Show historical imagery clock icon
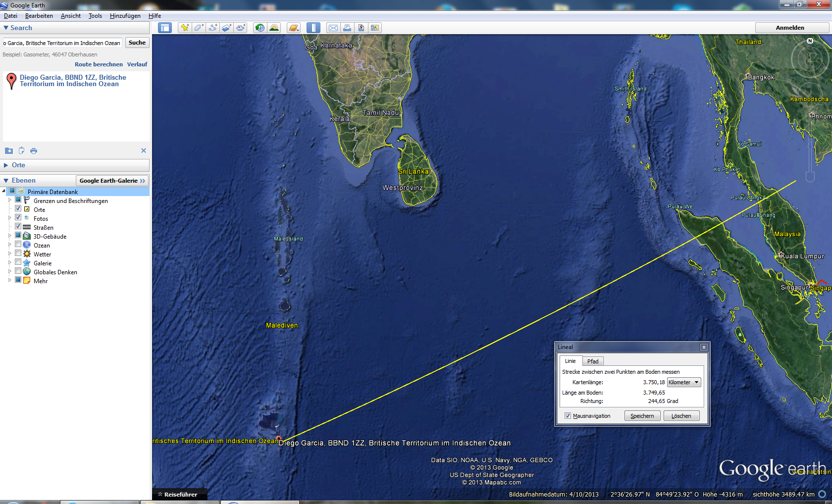 [x=260, y=28]
